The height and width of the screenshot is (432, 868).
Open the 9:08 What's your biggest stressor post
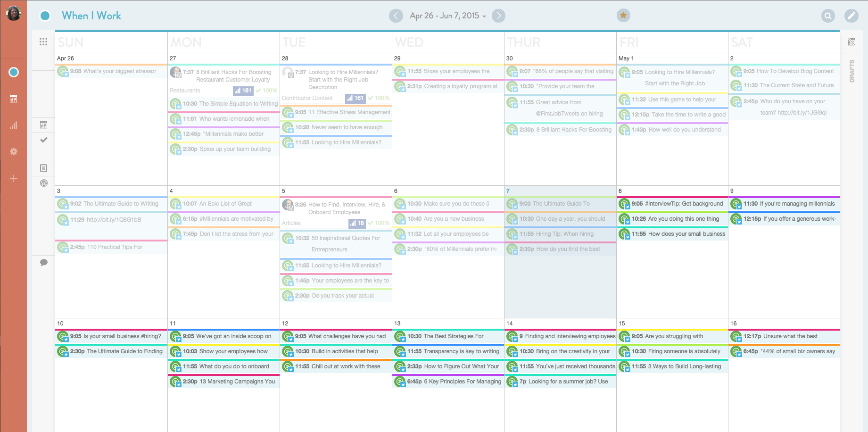pyautogui.click(x=111, y=71)
